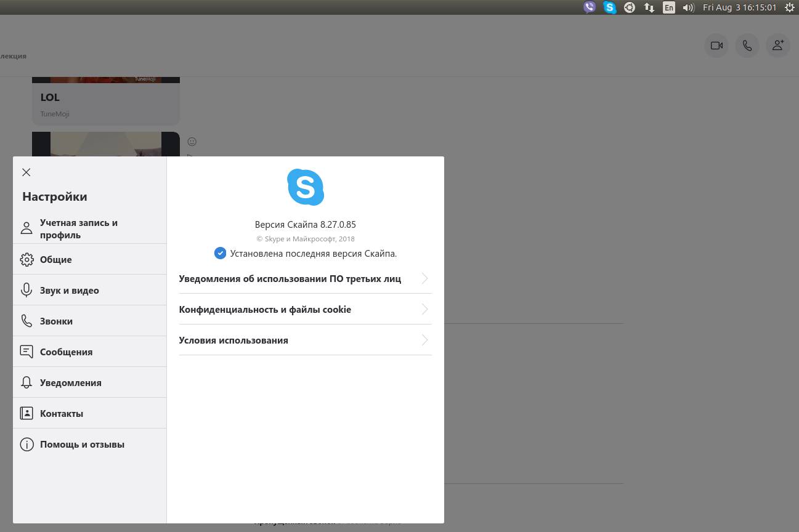Open the Viber icon in the system tray
Viewport: 799px width, 532px height.
point(590,7)
